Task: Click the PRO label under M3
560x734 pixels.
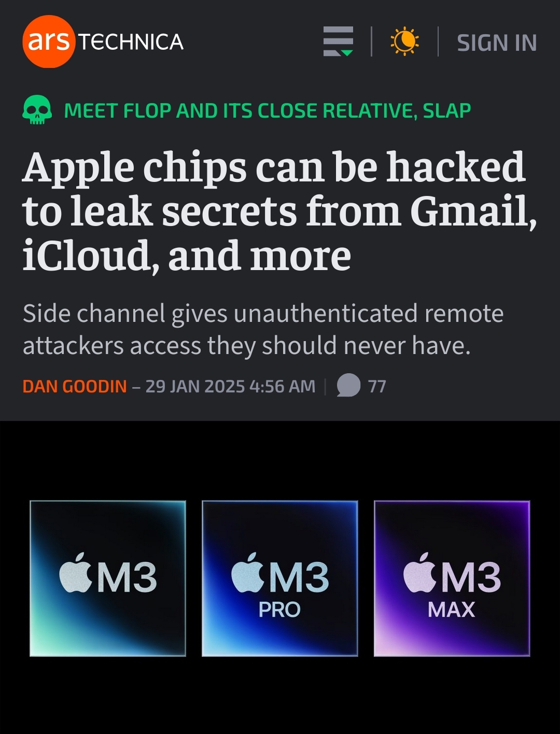Action: [x=279, y=610]
